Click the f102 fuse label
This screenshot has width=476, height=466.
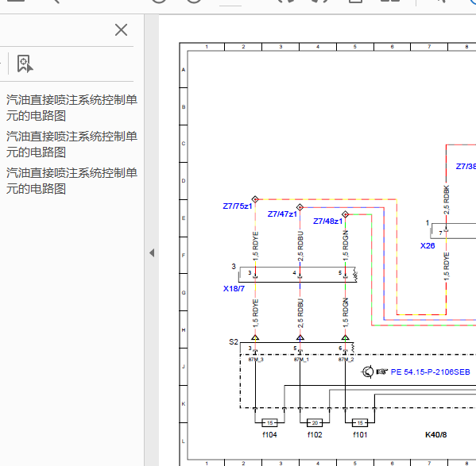tap(315, 435)
